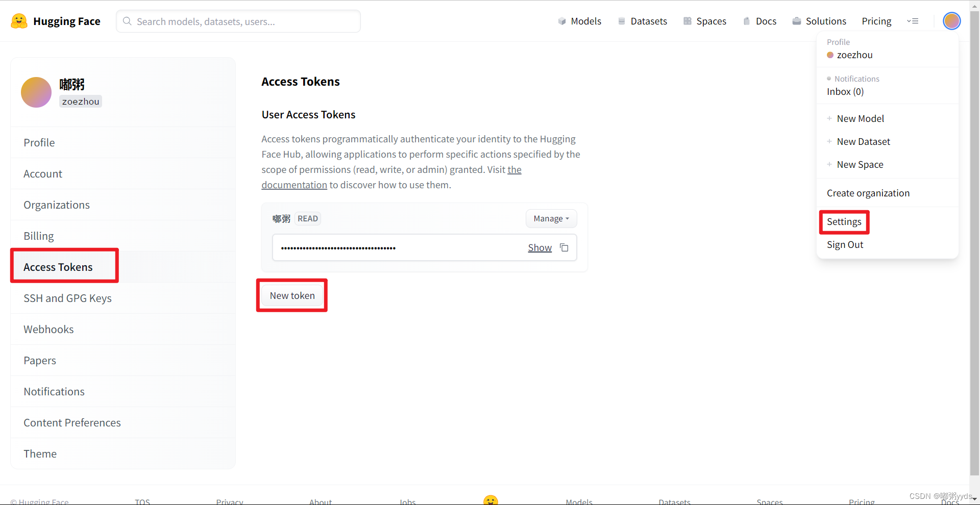Click the Models cube icon
980x505 pixels.
click(x=562, y=21)
